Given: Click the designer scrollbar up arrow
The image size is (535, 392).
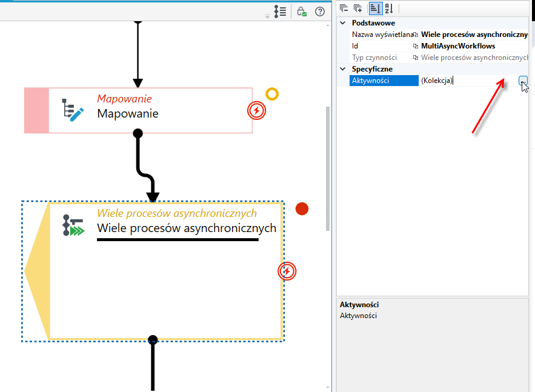Looking at the screenshot, I should pos(328,25).
